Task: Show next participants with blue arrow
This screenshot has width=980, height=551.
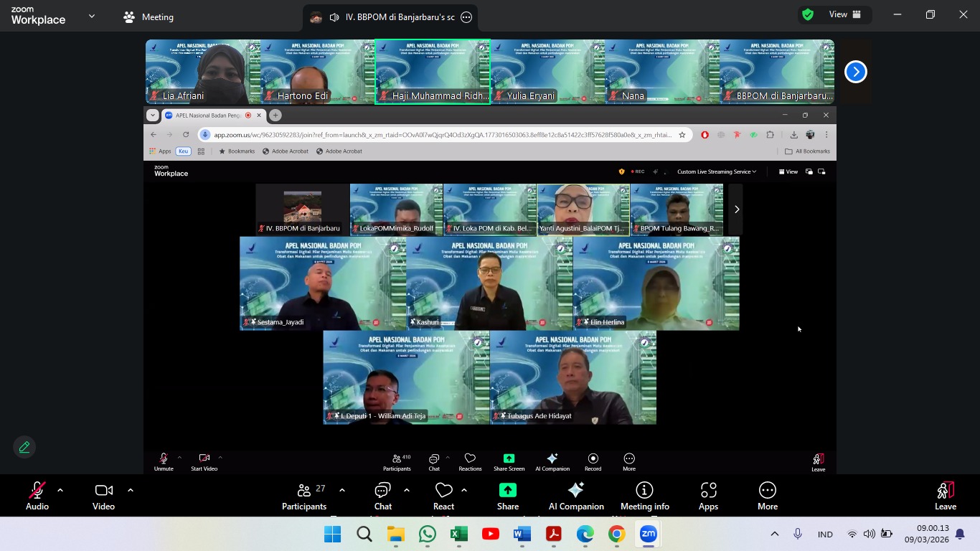Action: coord(855,72)
